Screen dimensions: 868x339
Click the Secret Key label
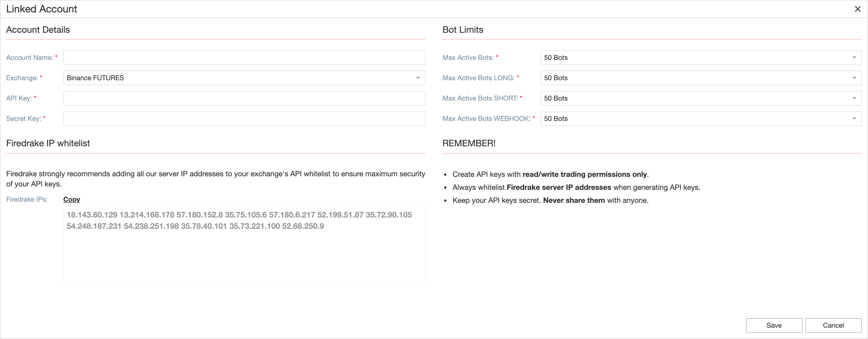click(x=23, y=119)
